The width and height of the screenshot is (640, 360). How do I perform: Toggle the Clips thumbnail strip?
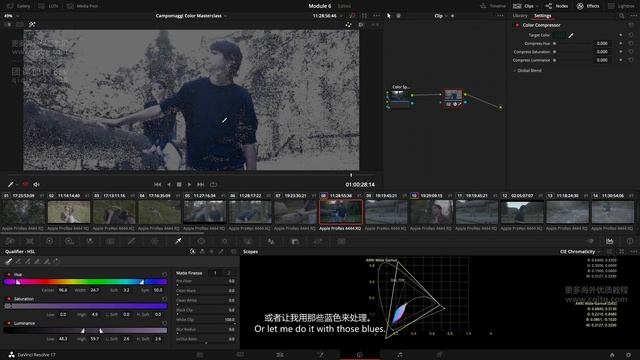[523, 6]
